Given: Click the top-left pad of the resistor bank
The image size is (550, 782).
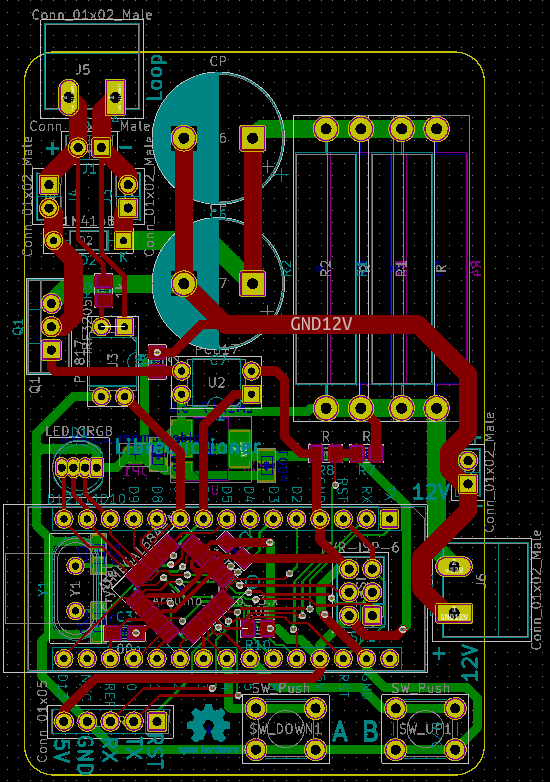Looking at the screenshot, I should [326, 129].
